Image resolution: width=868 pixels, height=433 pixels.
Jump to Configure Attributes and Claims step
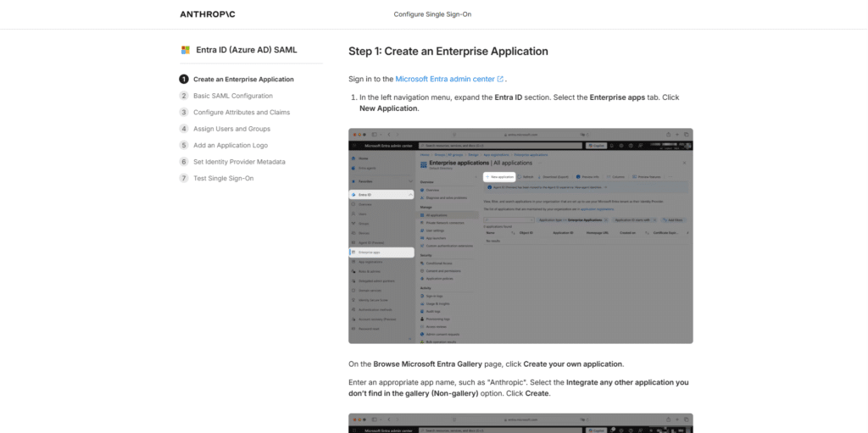[234, 113]
